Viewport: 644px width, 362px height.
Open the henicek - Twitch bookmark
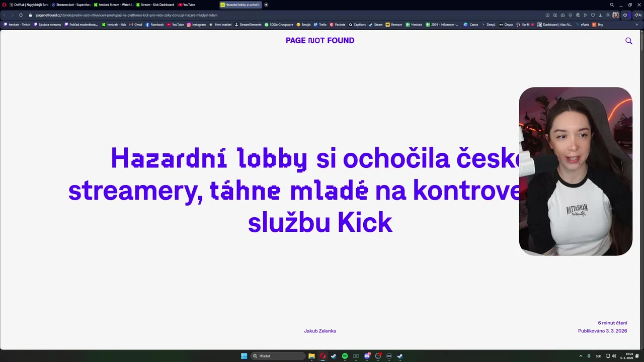tap(17, 25)
